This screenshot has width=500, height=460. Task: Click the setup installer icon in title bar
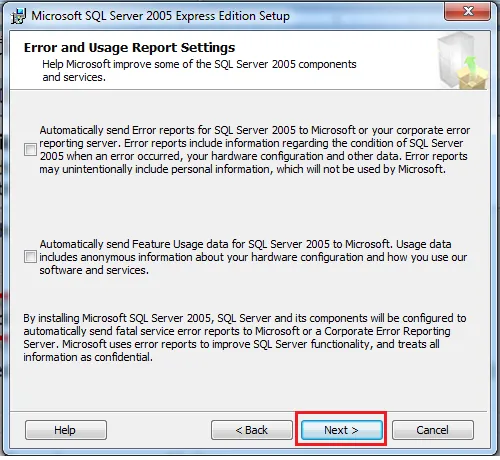click(18, 16)
